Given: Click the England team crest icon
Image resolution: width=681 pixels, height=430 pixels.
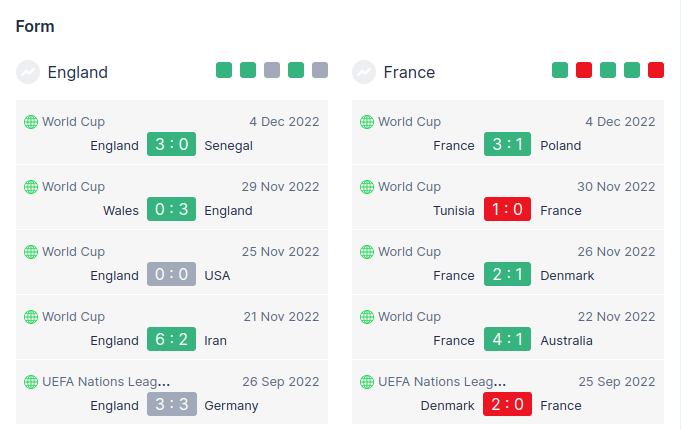Looking at the screenshot, I should tap(28, 72).
